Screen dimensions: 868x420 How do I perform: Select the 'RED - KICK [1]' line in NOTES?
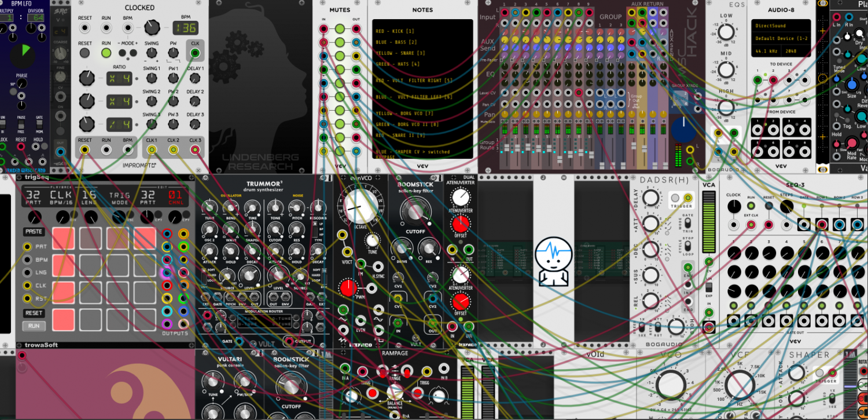(395, 31)
